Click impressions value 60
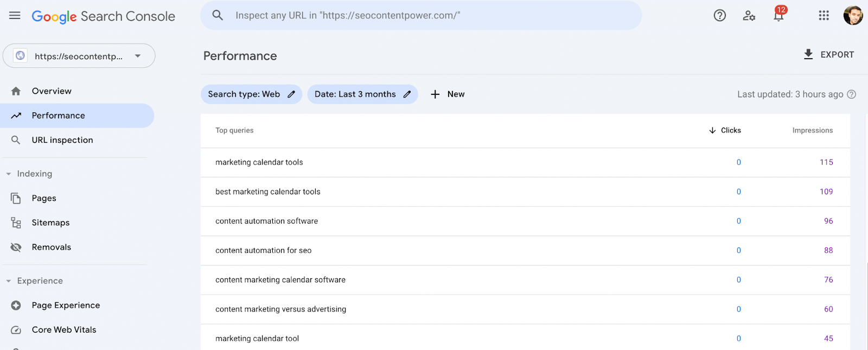This screenshot has height=350, width=868. 828,309
